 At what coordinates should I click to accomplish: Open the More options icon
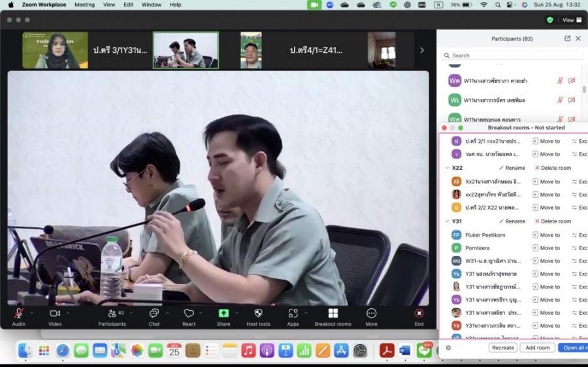(x=371, y=313)
